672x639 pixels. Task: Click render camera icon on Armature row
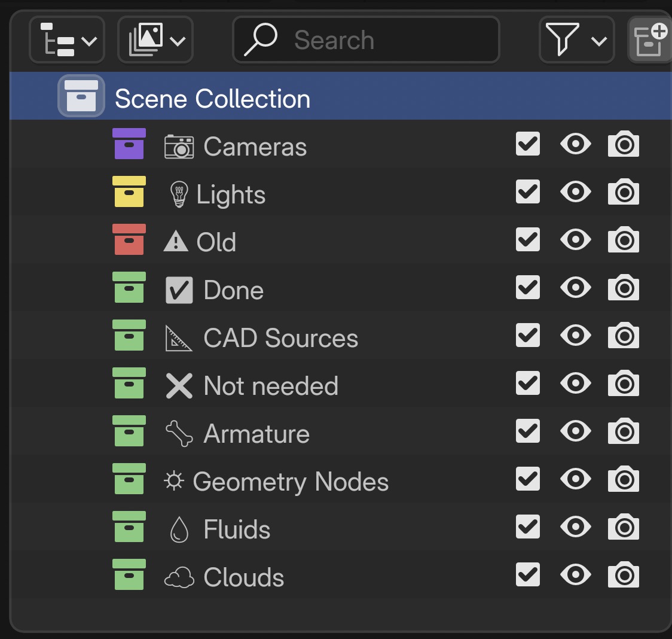coord(624,431)
